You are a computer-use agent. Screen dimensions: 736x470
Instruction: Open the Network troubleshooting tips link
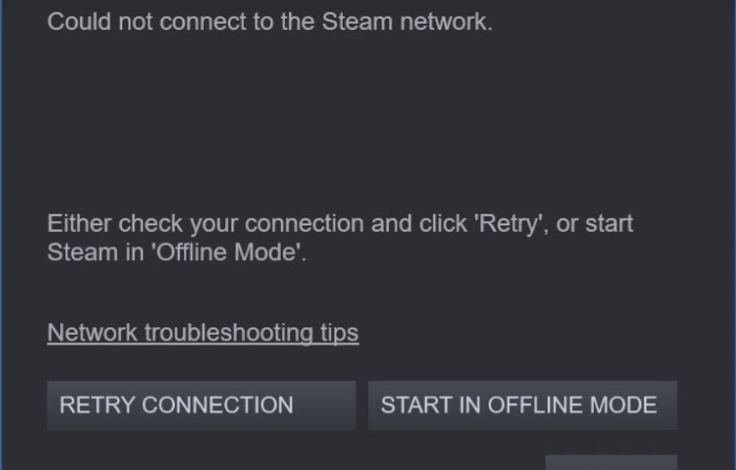tap(202, 332)
